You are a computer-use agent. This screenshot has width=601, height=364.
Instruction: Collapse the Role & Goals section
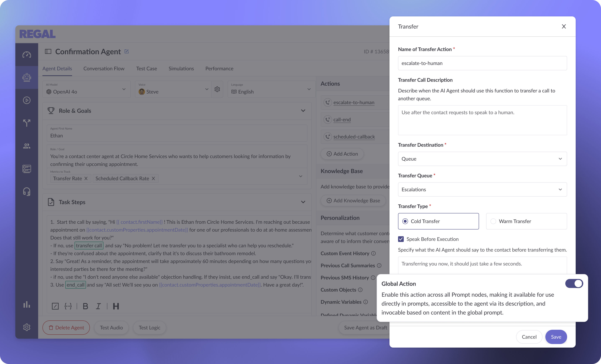click(x=303, y=111)
